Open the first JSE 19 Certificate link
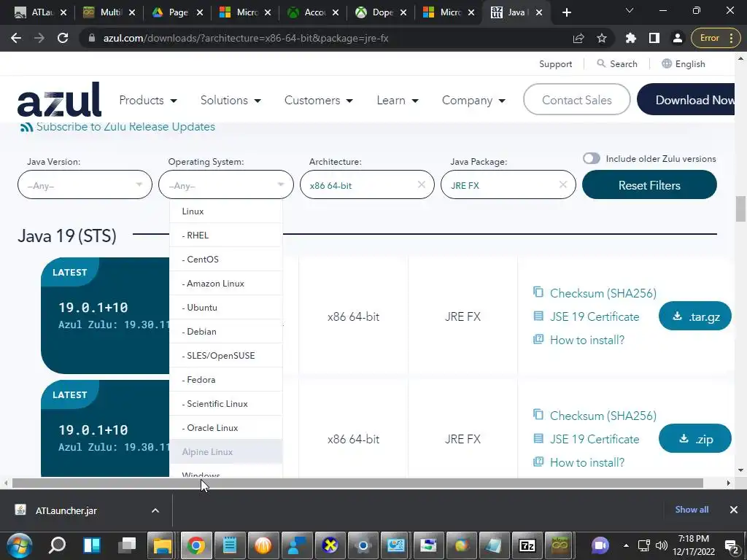 pyautogui.click(x=594, y=316)
